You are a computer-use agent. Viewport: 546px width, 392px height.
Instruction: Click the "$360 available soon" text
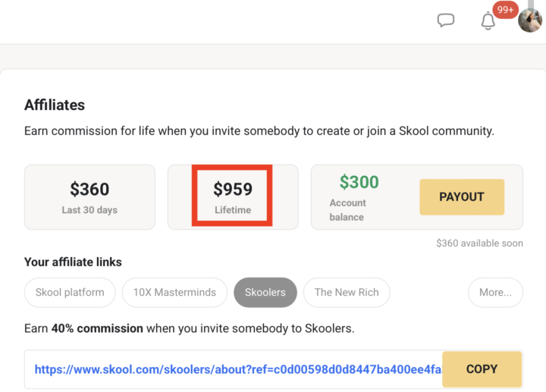[479, 243]
